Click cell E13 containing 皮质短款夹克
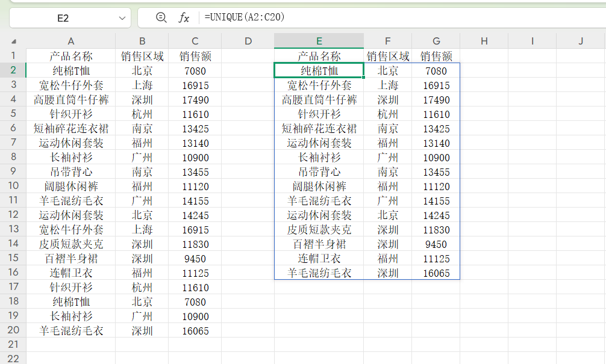 pos(319,229)
